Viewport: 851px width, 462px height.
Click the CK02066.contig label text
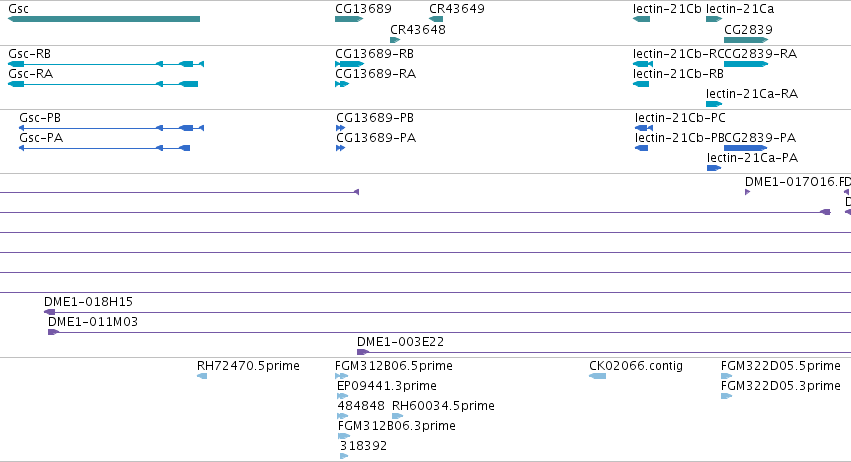click(636, 366)
